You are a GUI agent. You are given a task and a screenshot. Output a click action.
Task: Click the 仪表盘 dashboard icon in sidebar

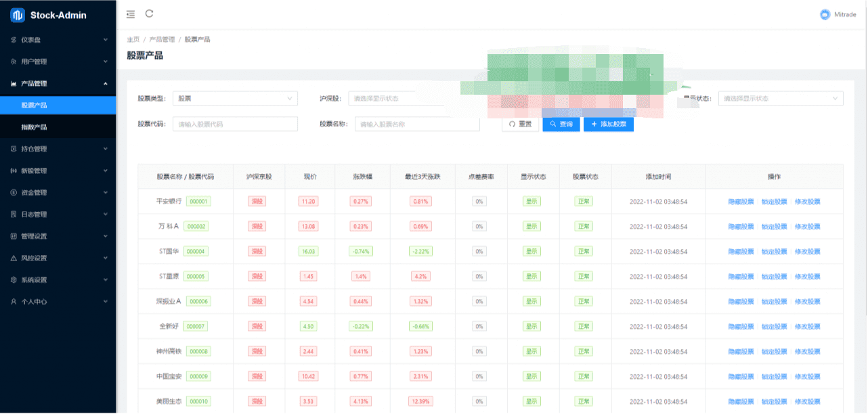(x=14, y=40)
